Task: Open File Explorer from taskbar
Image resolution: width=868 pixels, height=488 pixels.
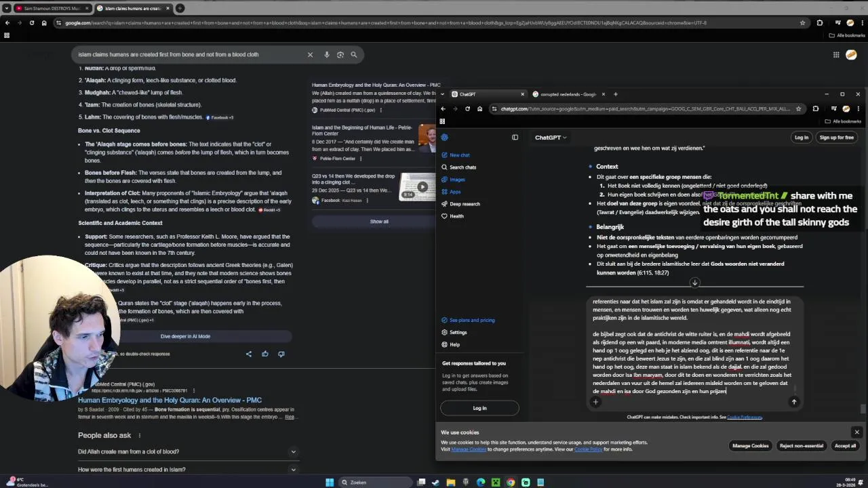Action: 451,482
